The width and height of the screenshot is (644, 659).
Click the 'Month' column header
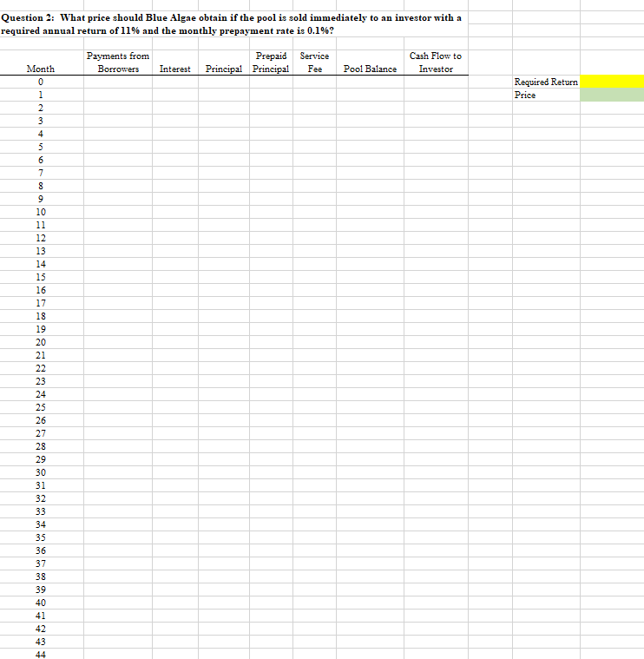pos(41,69)
